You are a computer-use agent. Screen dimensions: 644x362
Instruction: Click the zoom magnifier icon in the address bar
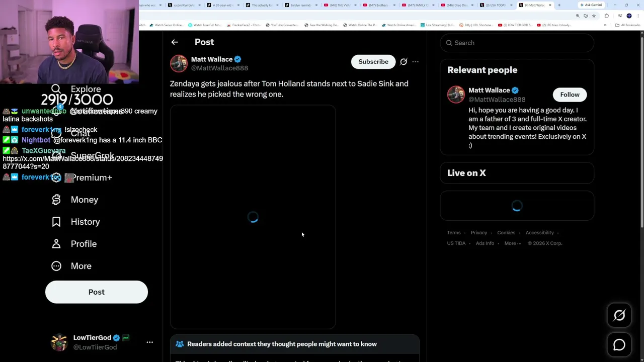[x=578, y=16]
